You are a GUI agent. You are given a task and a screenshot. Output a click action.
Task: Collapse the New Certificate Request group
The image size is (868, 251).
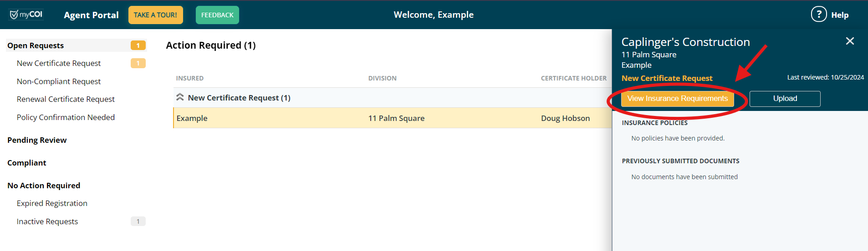[180, 97]
